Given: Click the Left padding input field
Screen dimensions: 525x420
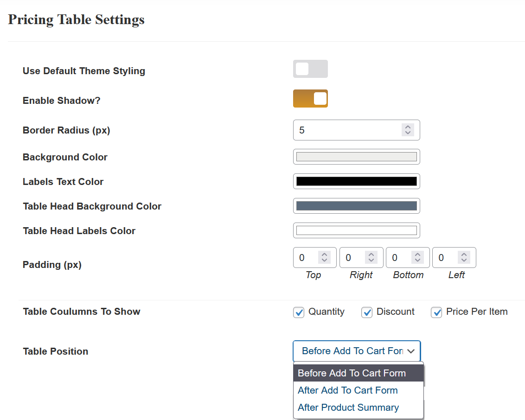Looking at the screenshot, I should click(x=454, y=257).
